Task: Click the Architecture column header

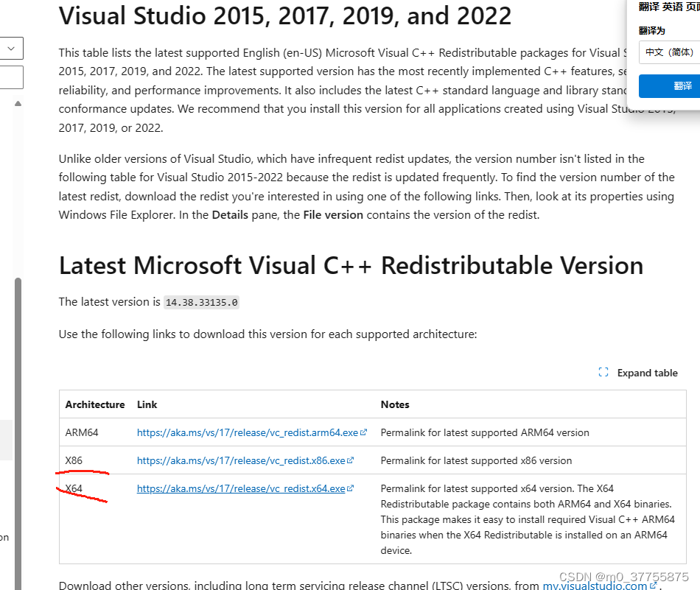Action: 95,404
